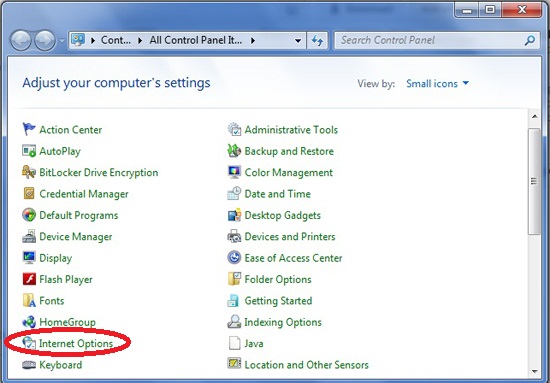
Task: Select the Cont... breadcrumb segment
Action: coord(116,40)
